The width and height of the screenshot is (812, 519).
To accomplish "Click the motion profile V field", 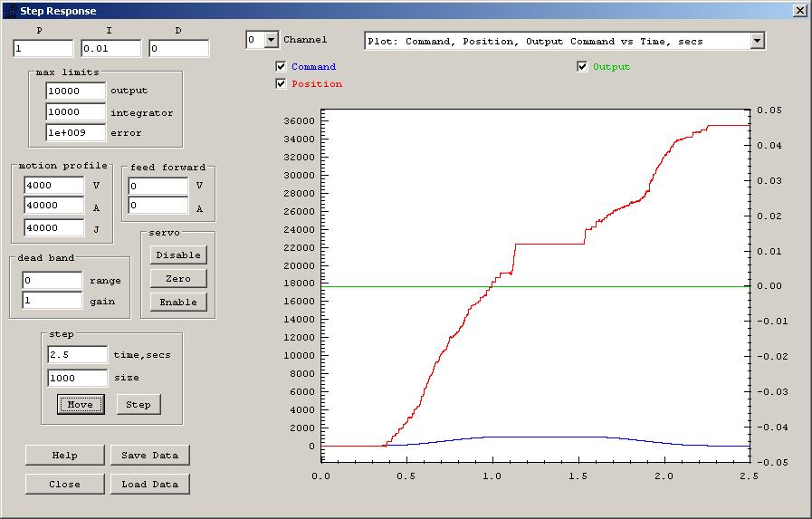I will click(53, 185).
